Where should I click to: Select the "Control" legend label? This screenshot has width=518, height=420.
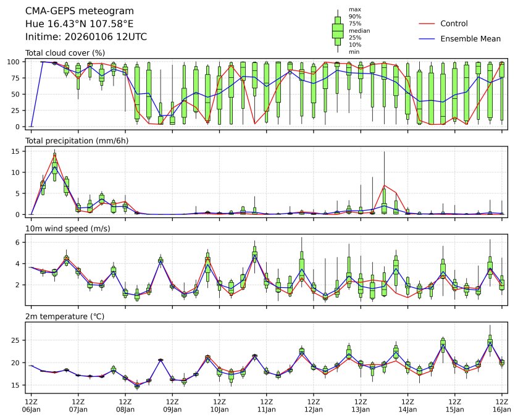click(x=454, y=23)
